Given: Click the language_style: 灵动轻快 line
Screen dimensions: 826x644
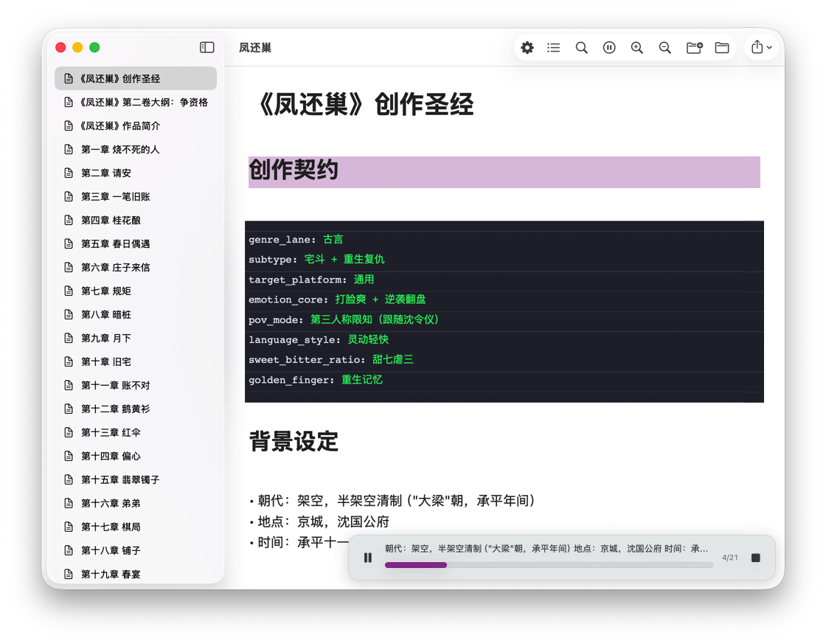Looking at the screenshot, I should coord(319,339).
